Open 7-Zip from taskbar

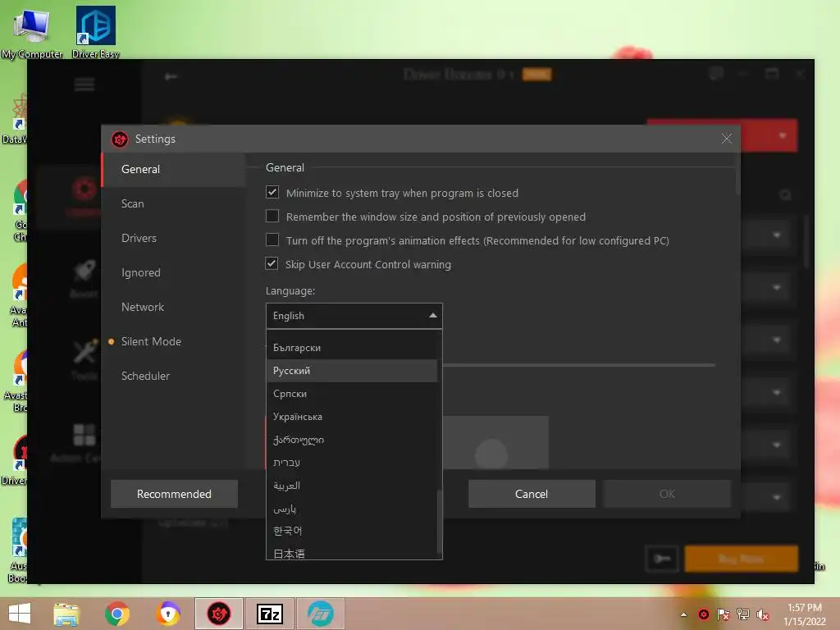(269, 614)
